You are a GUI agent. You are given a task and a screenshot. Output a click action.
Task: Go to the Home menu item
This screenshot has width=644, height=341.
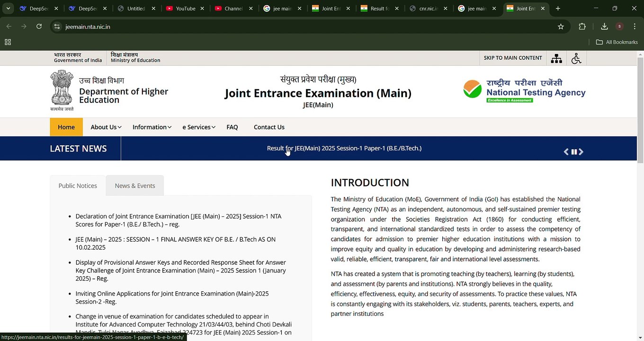pos(66,127)
